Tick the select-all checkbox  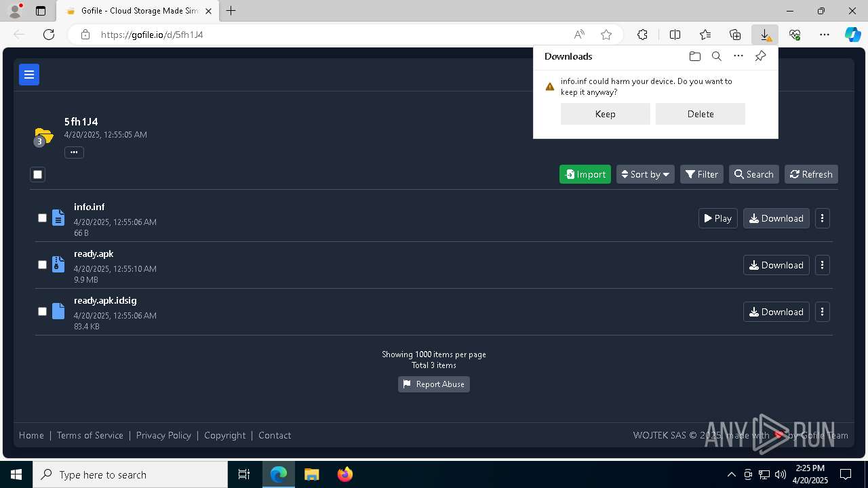click(38, 175)
